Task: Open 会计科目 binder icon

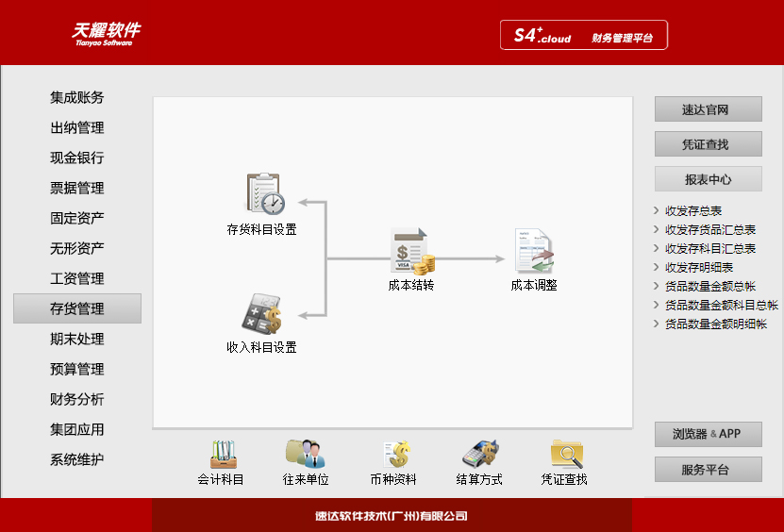Action: click(x=221, y=455)
